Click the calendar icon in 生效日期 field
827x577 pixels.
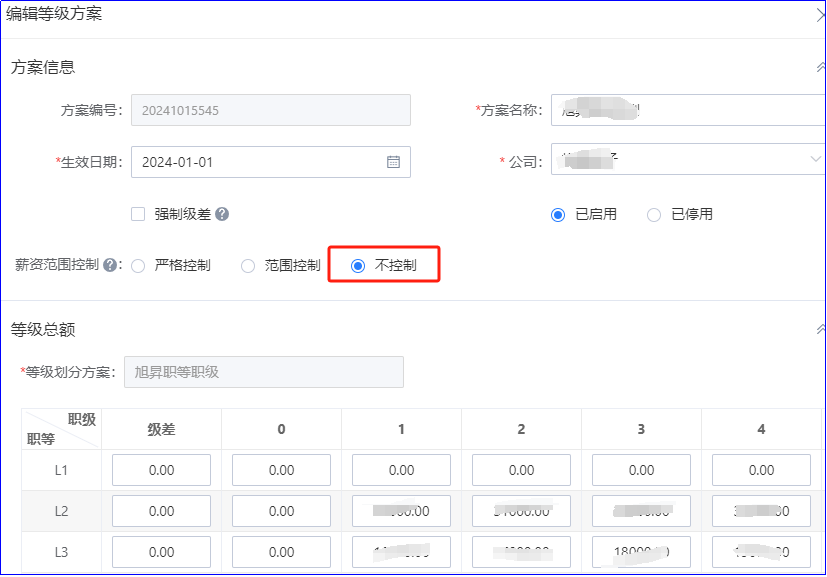pyautogui.click(x=393, y=162)
